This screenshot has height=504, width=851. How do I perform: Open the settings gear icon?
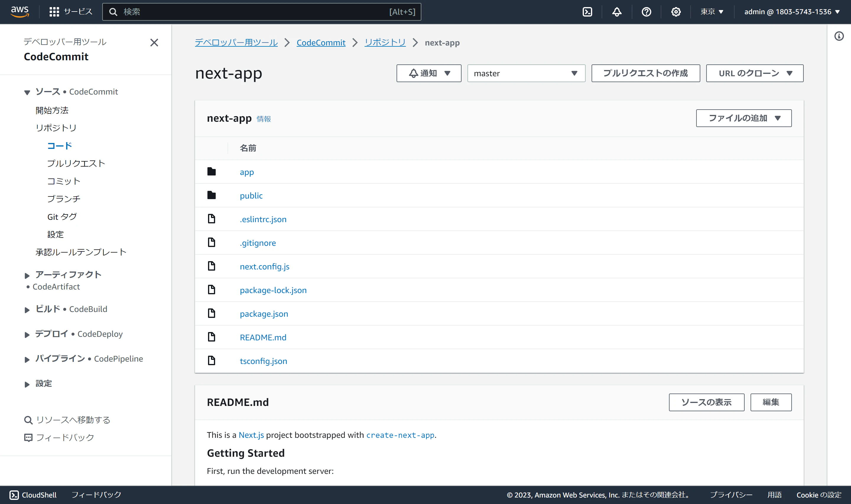[x=676, y=12]
